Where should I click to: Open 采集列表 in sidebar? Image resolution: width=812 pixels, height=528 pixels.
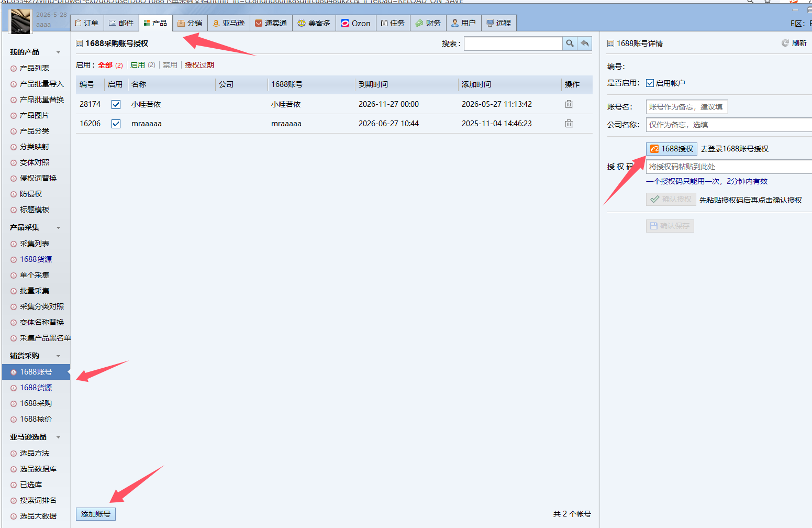(x=35, y=244)
